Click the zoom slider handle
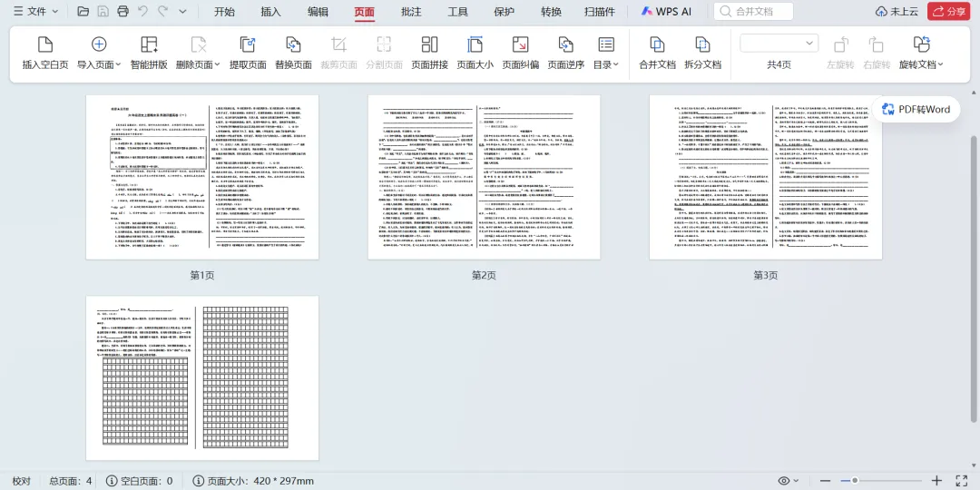The width and height of the screenshot is (980, 490). coord(855,481)
